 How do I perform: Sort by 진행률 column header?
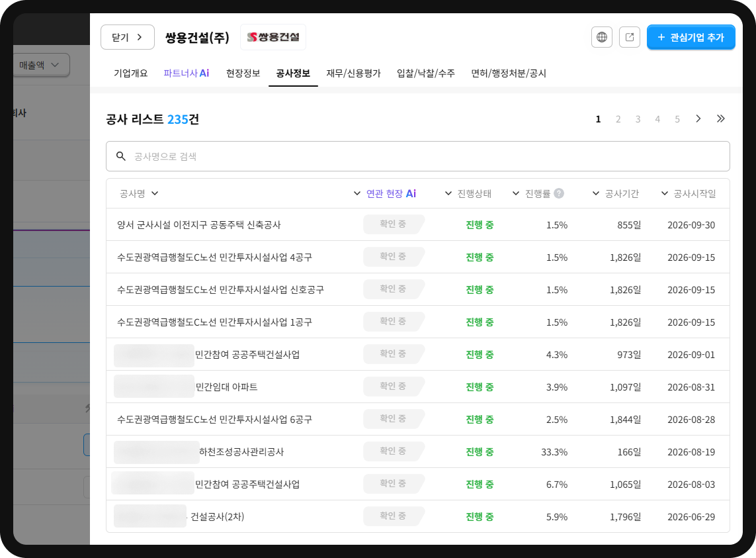531,193
